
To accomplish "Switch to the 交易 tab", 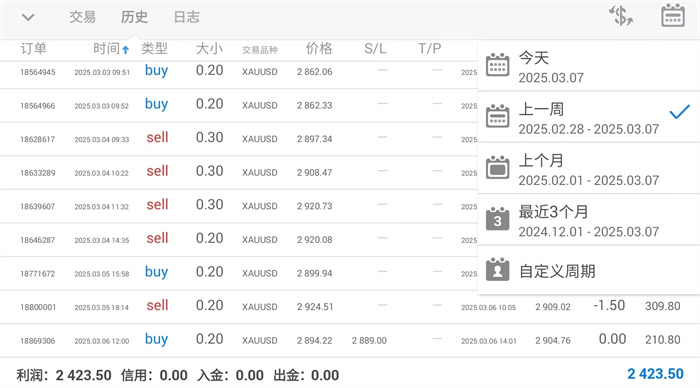I will [83, 17].
